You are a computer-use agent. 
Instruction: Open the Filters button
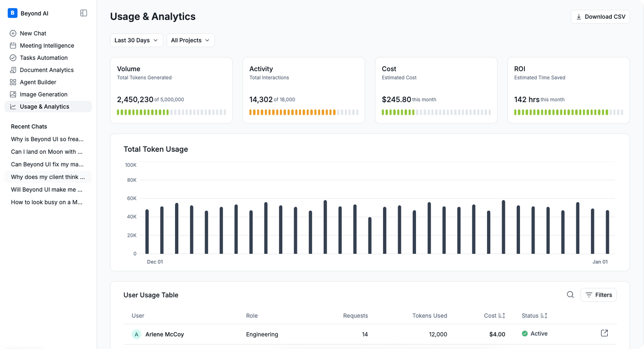pos(598,295)
